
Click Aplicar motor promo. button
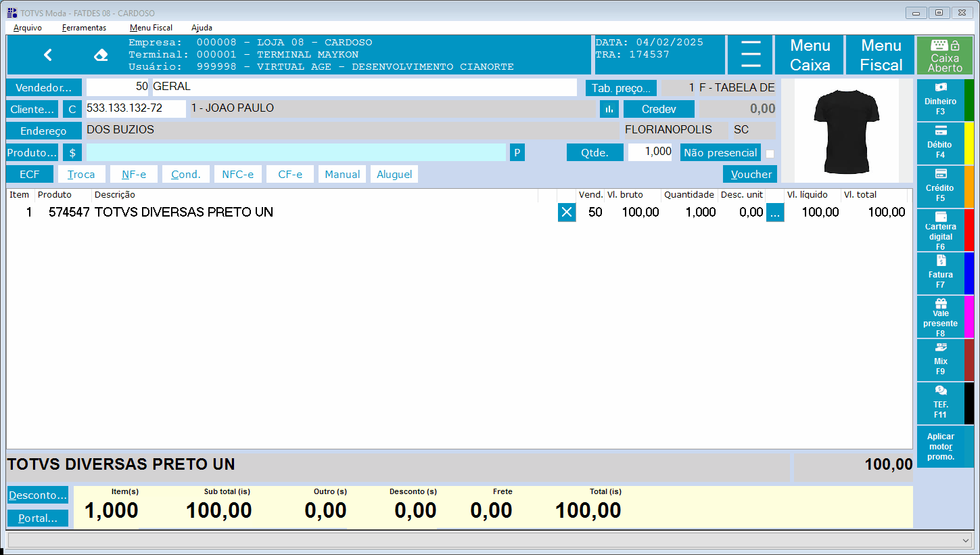(941, 447)
